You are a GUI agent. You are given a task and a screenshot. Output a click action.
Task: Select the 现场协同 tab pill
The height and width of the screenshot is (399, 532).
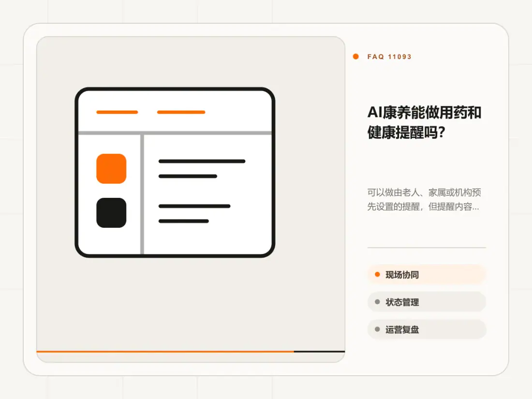[x=427, y=275]
